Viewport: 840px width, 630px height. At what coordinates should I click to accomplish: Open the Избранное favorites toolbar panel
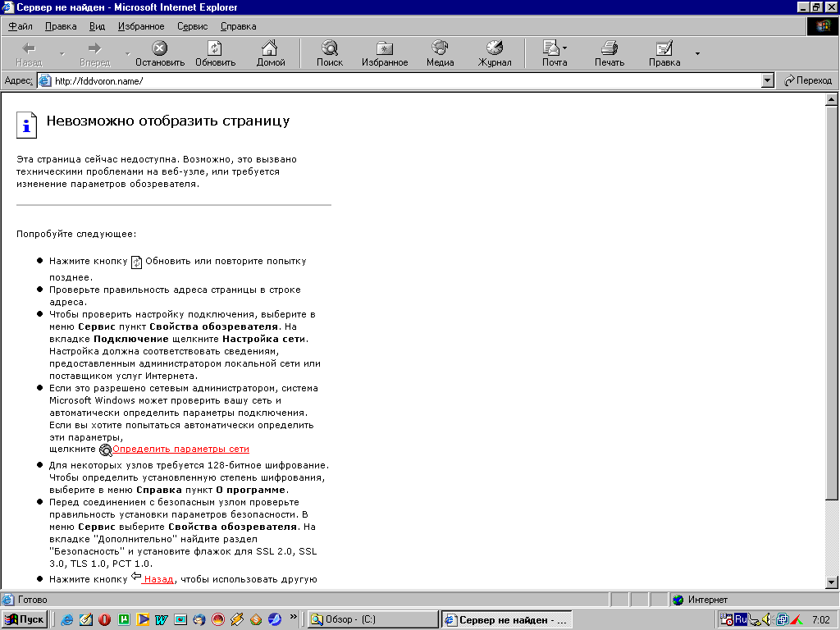[x=384, y=54]
